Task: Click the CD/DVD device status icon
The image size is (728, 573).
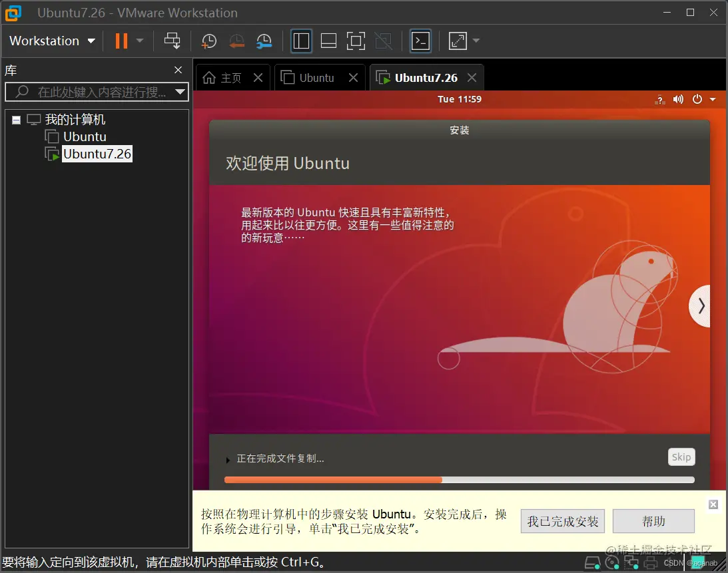Action: 612,563
